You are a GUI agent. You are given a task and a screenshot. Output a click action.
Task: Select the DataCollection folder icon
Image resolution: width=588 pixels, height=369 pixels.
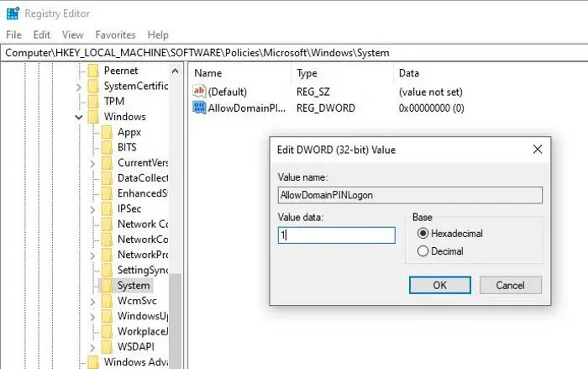point(107,178)
